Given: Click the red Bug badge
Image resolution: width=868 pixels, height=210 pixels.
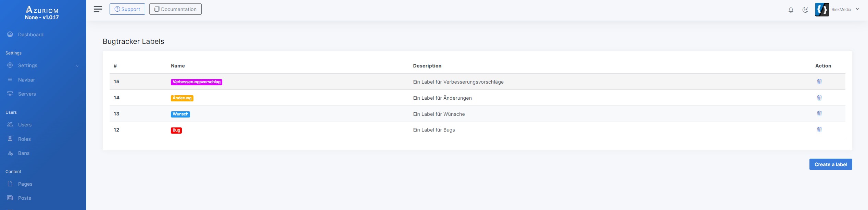Looking at the screenshot, I should point(176,130).
